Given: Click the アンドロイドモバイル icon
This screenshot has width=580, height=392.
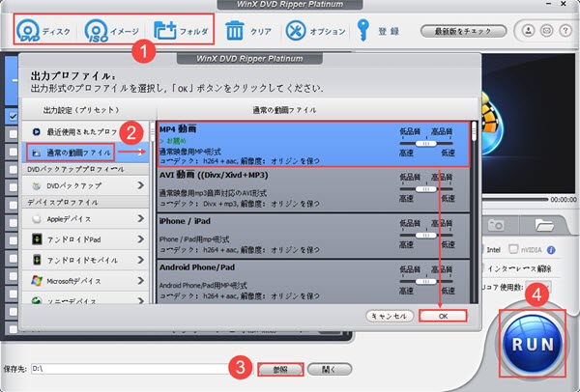Looking at the screenshot, I should pos(37,260).
